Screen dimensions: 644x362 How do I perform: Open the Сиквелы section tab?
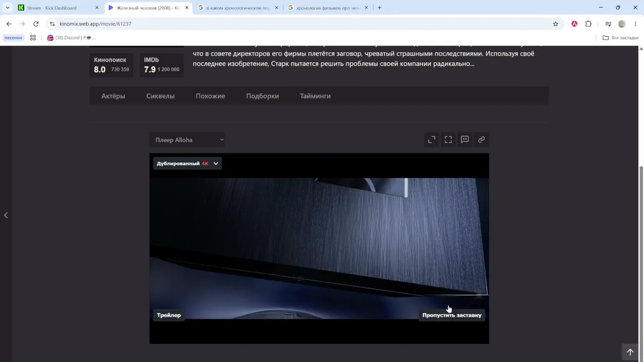click(160, 96)
